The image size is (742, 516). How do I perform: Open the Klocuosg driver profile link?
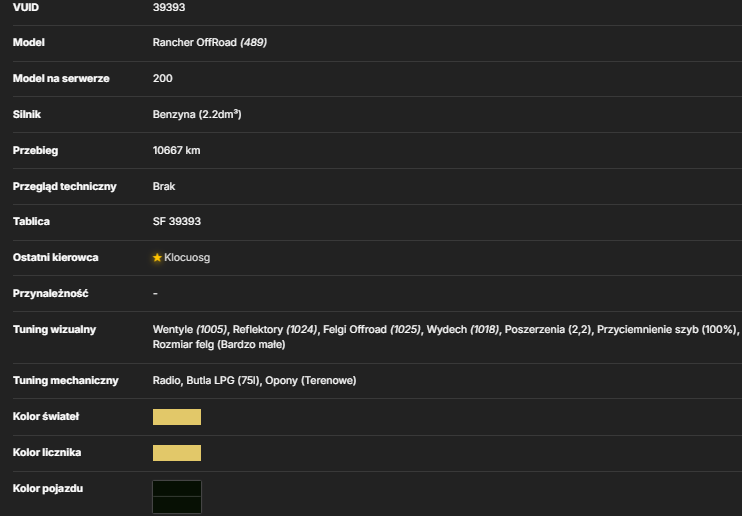187,258
